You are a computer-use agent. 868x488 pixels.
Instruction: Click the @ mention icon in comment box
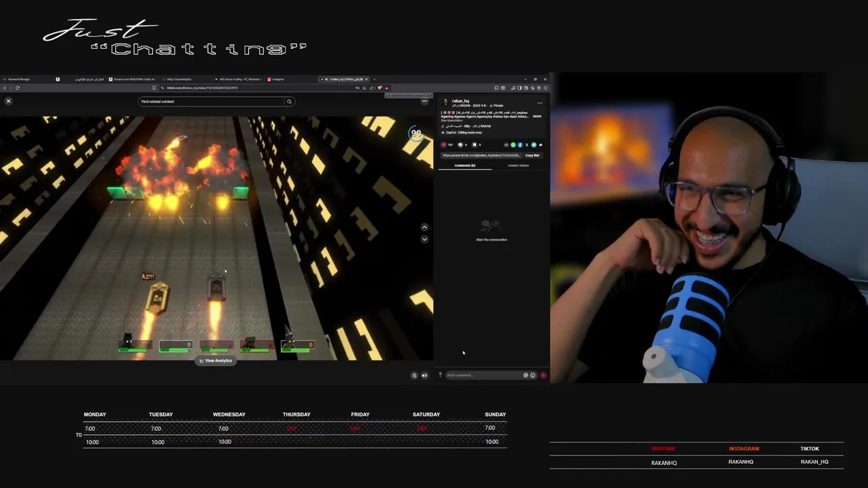click(526, 375)
